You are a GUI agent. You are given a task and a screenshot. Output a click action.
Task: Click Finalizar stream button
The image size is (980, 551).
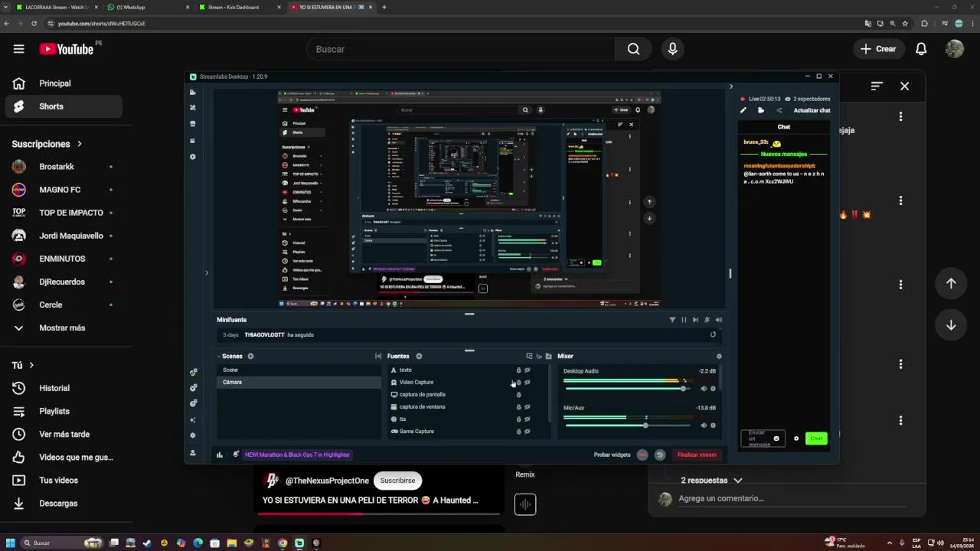[x=697, y=455]
